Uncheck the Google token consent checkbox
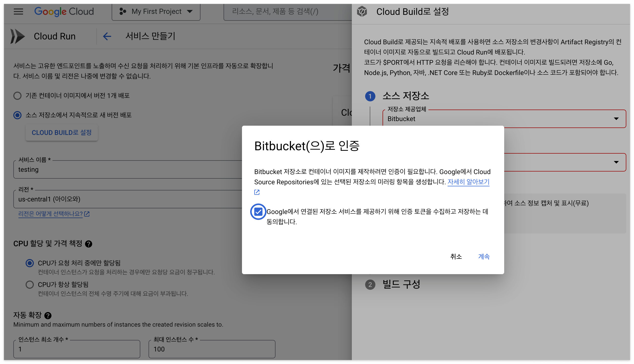 pos(258,212)
